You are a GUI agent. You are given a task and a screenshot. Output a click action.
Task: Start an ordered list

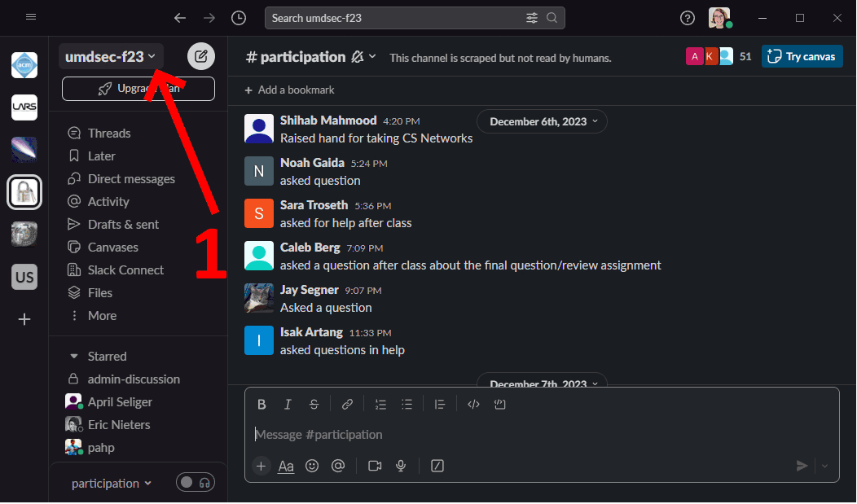click(380, 405)
